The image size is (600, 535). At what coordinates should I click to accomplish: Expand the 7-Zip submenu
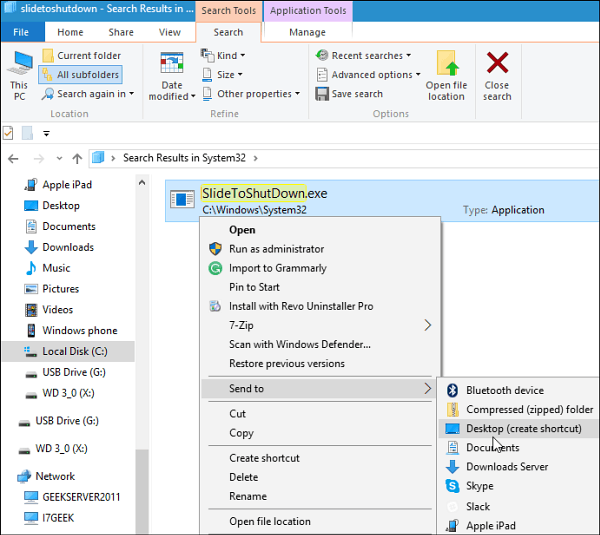[321, 326]
